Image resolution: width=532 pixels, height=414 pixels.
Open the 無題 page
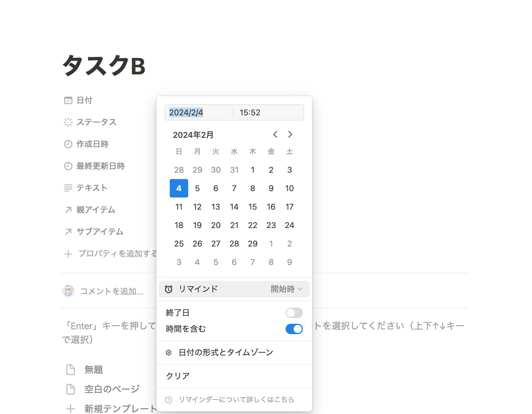[93, 370]
